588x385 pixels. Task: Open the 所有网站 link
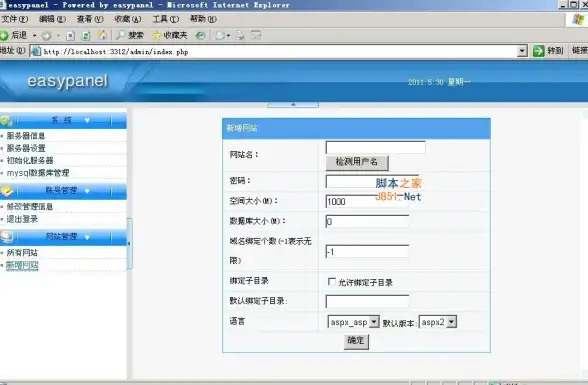(22, 253)
